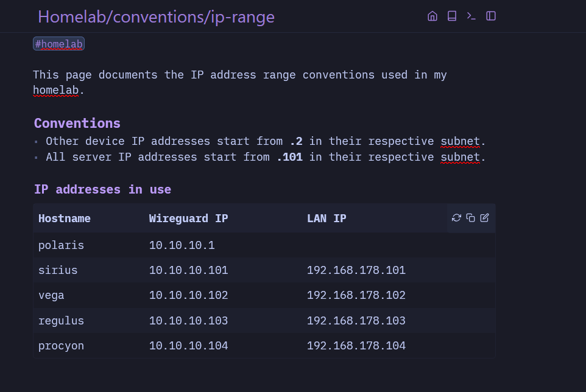
Task: Select the polaris hostname cell
Action: tap(61, 245)
